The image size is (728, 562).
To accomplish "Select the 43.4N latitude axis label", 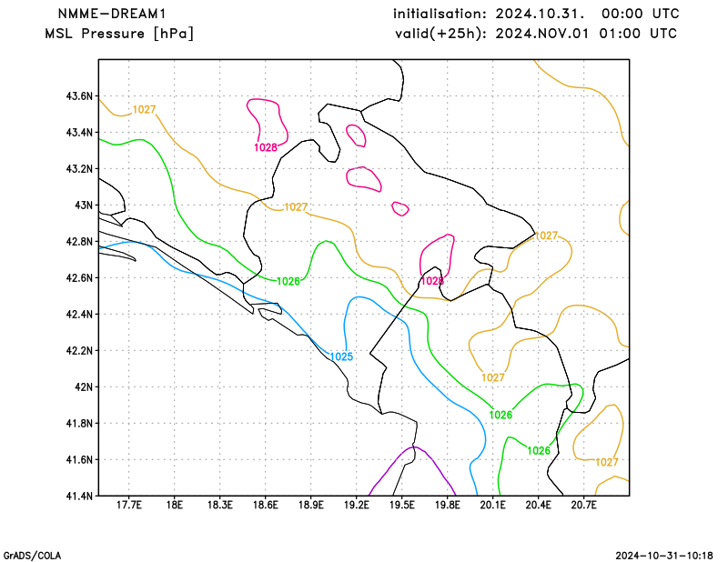I will pyautogui.click(x=79, y=132).
